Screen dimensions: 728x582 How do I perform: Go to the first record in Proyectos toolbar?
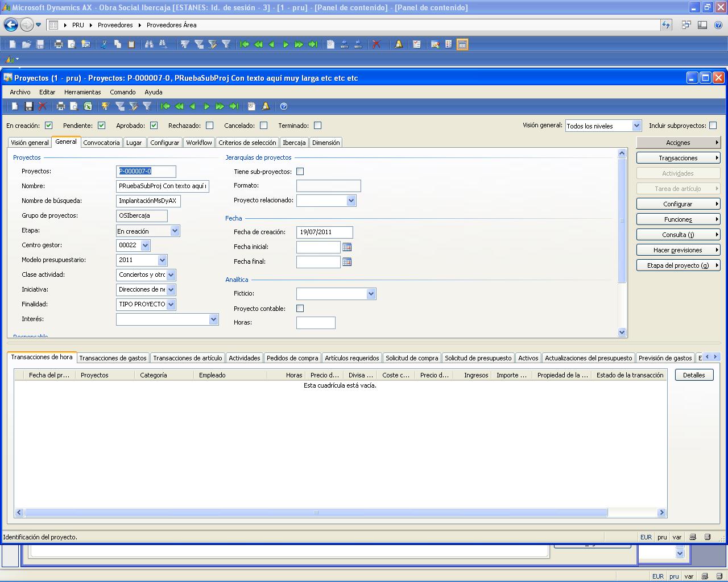[x=166, y=106]
